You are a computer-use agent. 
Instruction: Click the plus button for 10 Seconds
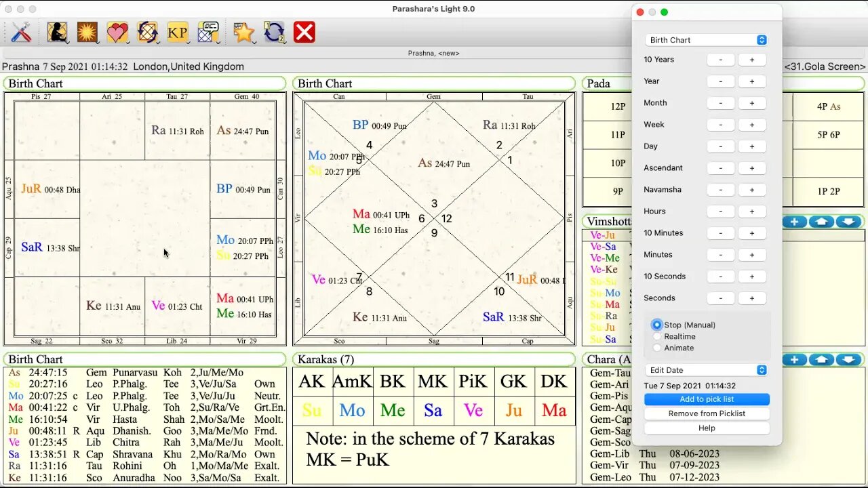(752, 277)
